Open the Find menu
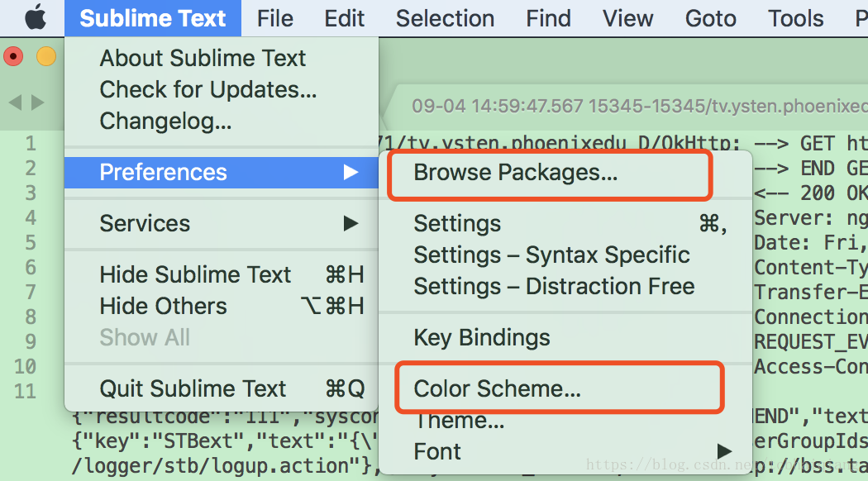This screenshot has height=481, width=868. [548, 18]
